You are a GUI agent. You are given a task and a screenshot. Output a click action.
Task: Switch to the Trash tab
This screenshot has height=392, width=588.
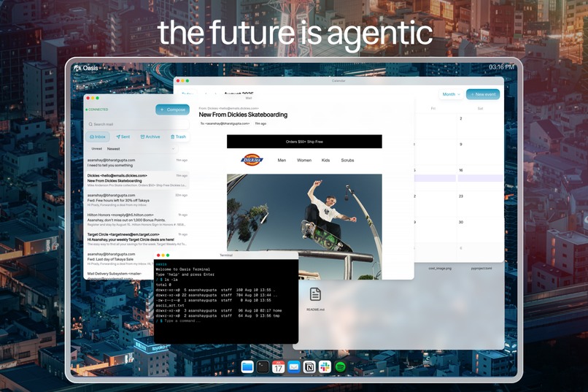coord(178,137)
